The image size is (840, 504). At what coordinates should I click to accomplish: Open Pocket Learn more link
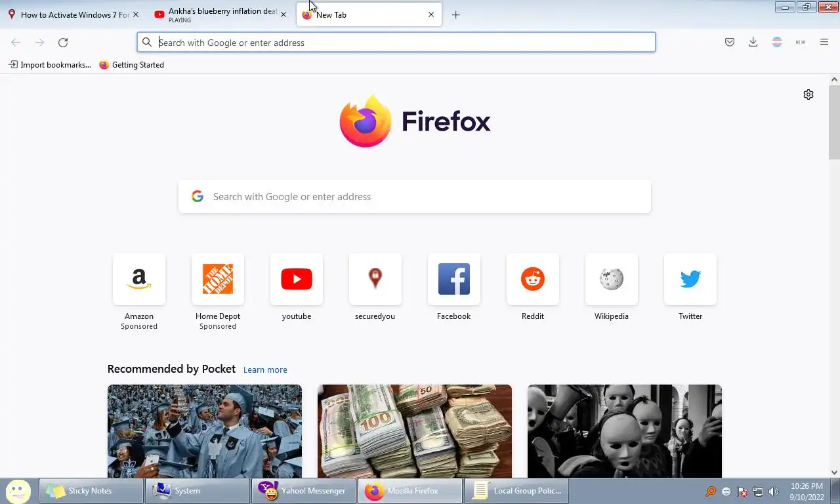click(265, 370)
